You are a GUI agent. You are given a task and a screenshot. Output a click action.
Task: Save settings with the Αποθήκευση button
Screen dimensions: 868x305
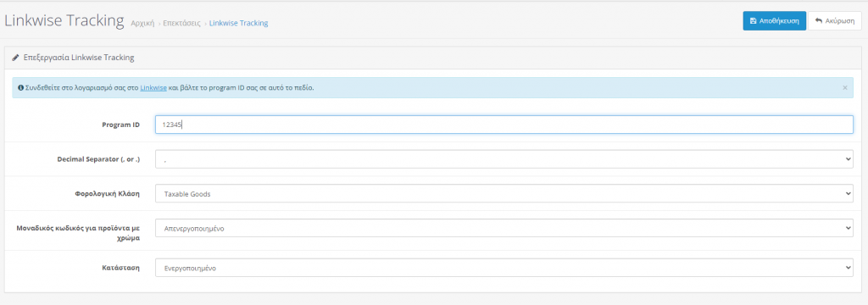pyautogui.click(x=774, y=21)
